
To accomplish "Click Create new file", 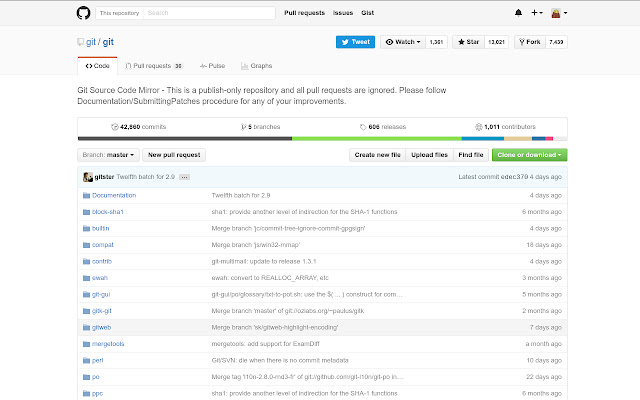I will point(378,155).
